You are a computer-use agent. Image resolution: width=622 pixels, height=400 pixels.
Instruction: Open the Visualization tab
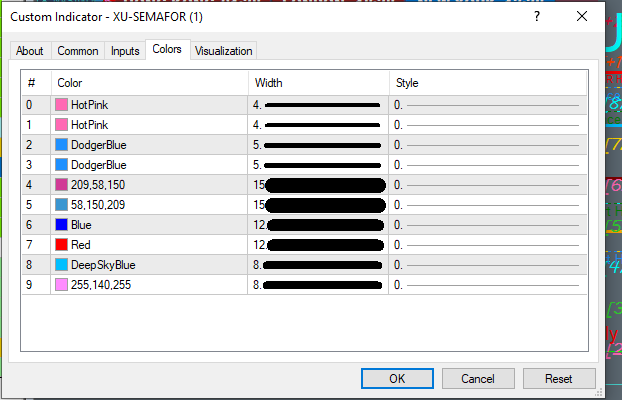click(224, 51)
